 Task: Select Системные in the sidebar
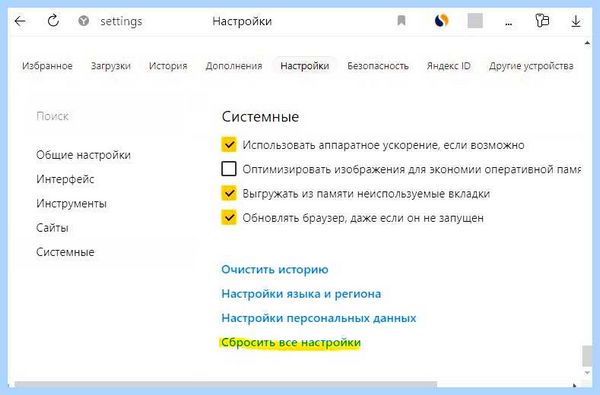[65, 252]
